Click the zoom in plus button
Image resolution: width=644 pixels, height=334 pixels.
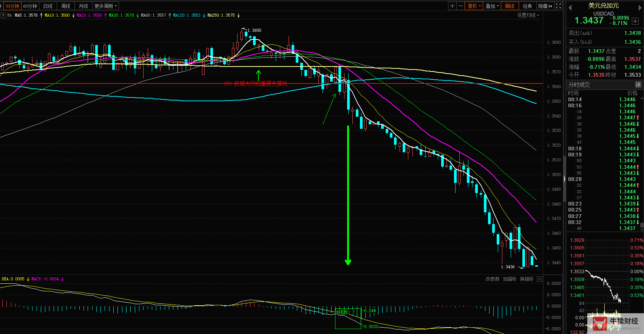click(x=452, y=6)
